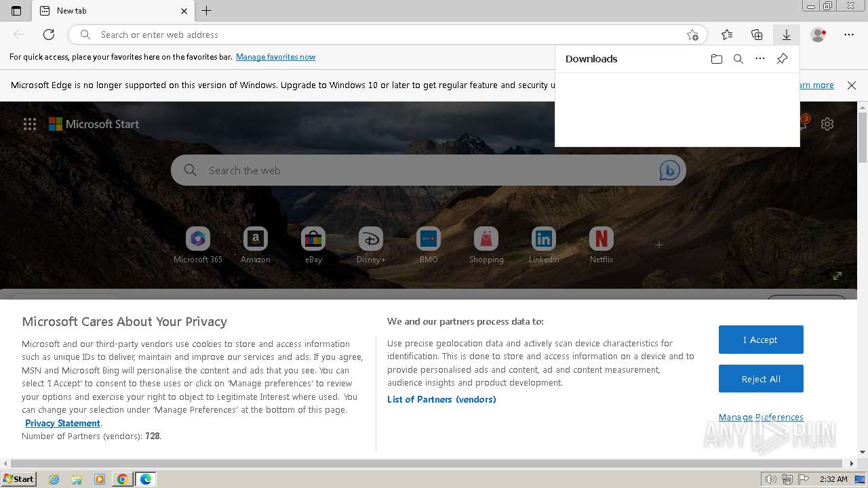Open the Favorites list icon
Image resolution: width=868 pixels, height=488 pixels.
point(727,35)
